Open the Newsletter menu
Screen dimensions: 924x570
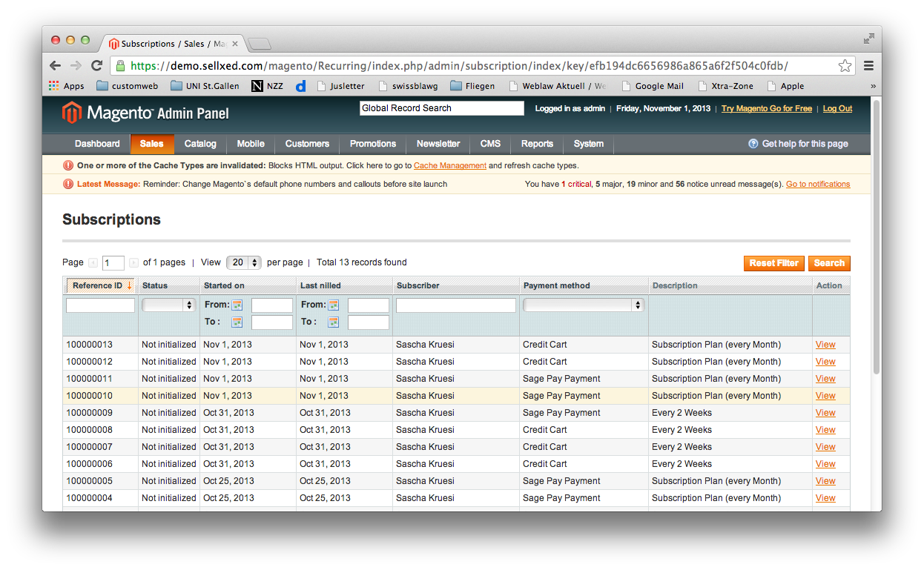(x=438, y=144)
